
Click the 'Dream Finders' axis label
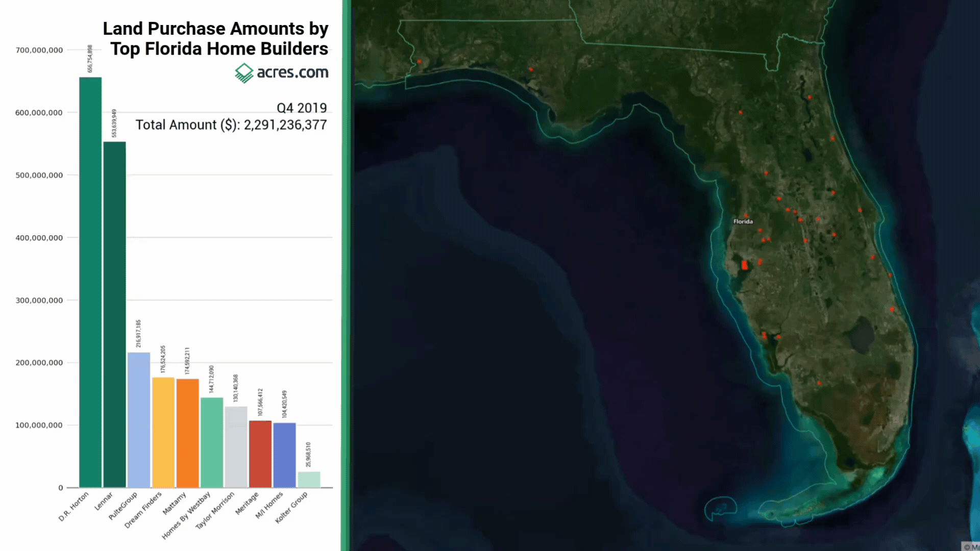[x=143, y=510]
